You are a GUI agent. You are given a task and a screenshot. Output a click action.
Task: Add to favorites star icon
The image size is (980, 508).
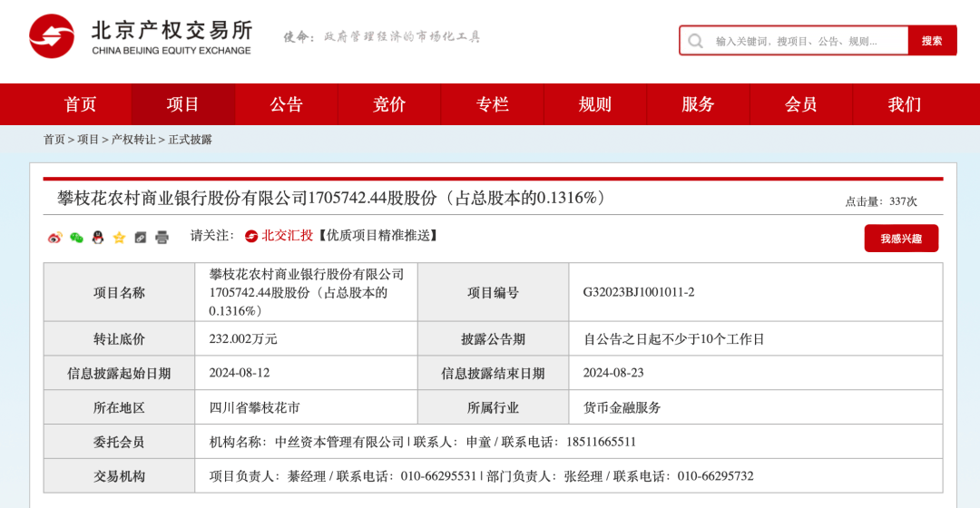click(x=119, y=238)
